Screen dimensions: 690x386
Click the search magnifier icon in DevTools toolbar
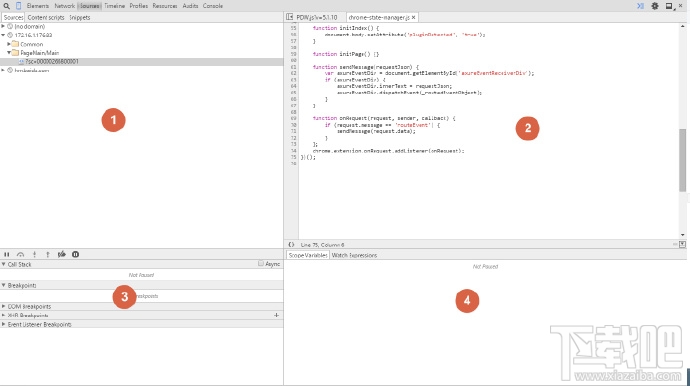7,6
